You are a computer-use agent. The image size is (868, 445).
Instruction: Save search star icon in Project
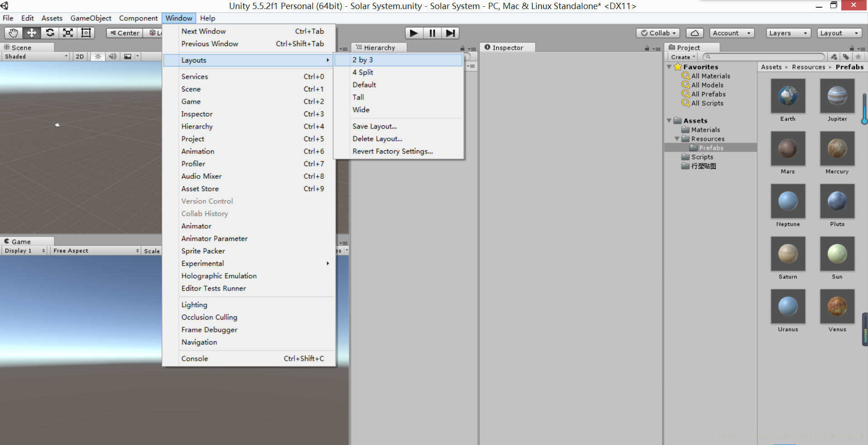(x=858, y=57)
